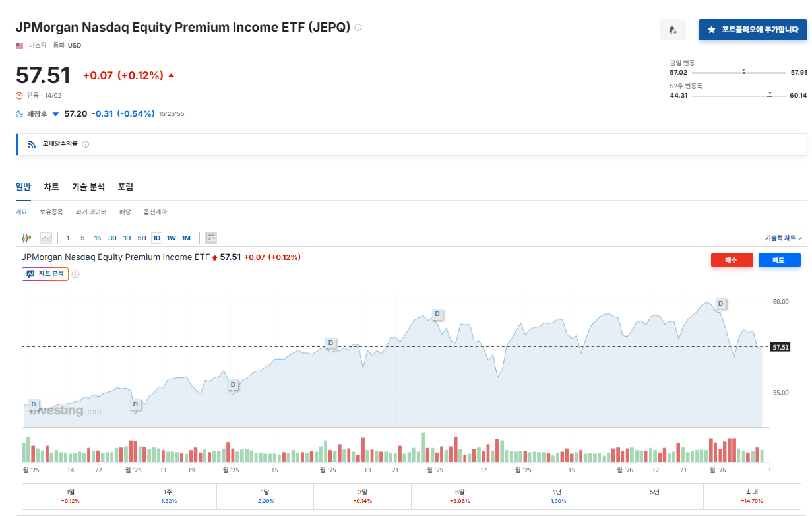Select the area chart type icon
The height and width of the screenshot is (516, 812).
[x=46, y=238]
